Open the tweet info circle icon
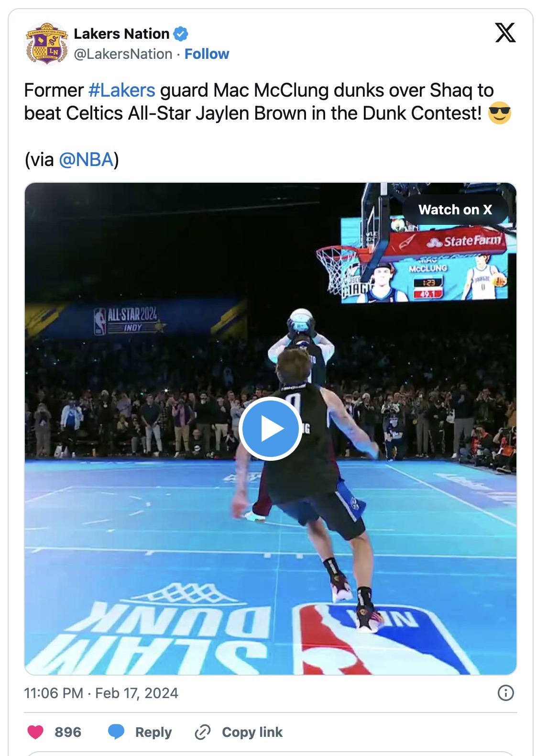This screenshot has width=547, height=756. coord(505,693)
